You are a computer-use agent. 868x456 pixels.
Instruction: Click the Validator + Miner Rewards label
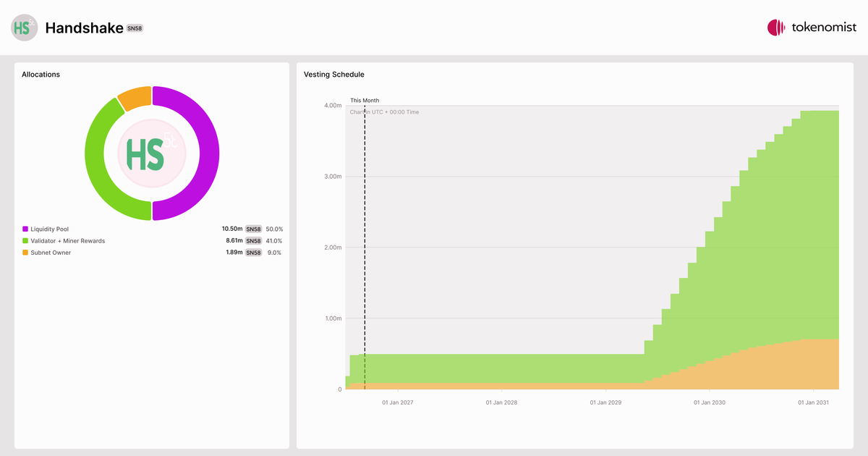tap(68, 240)
